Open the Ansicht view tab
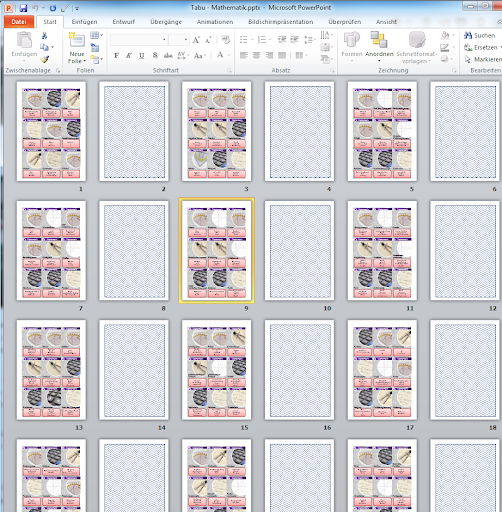502x512 pixels. [x=386, y=22]
